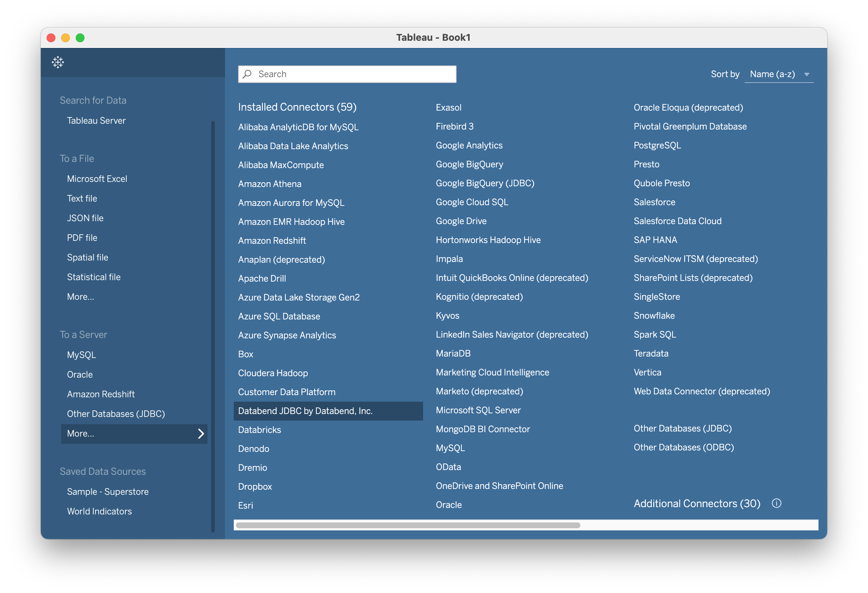Focus the connector Search field
This screenshot has width=868, height=593.
(347, 74)
